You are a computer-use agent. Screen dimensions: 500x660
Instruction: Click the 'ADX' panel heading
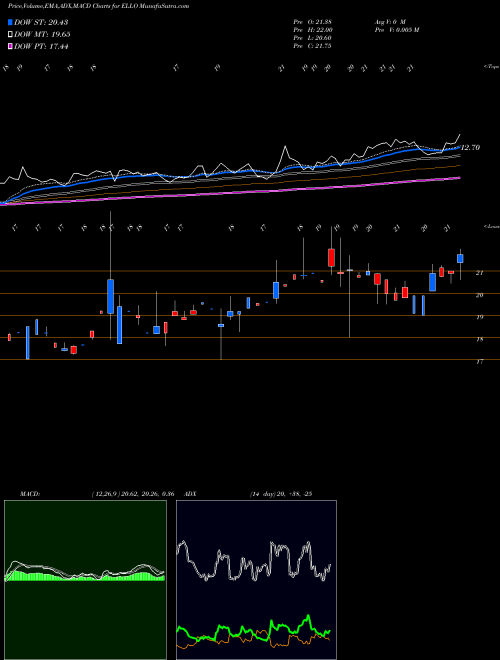(191, 494)
